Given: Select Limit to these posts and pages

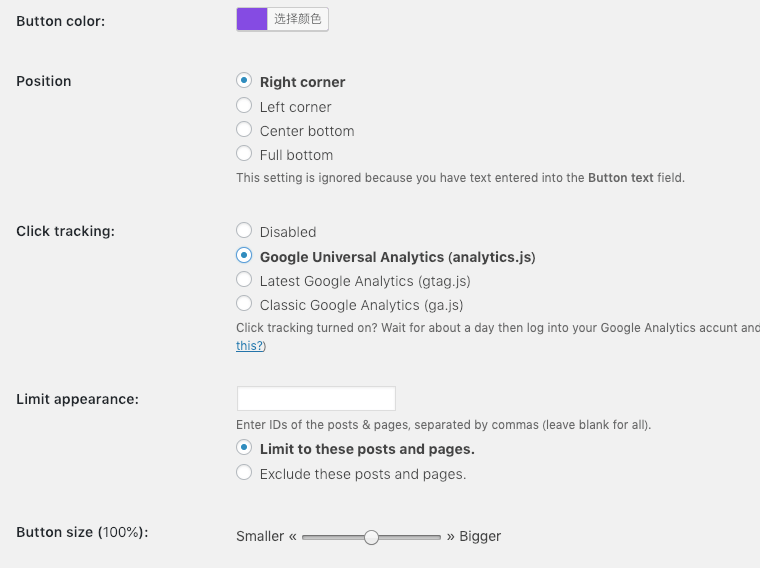Looking at the screenshot, I should point(244,447).
